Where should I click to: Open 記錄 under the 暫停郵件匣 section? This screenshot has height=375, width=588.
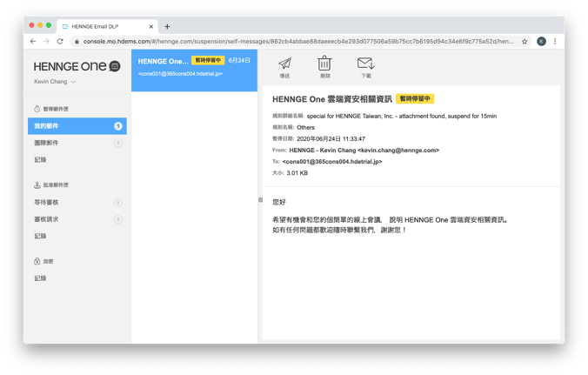point(41,160)
